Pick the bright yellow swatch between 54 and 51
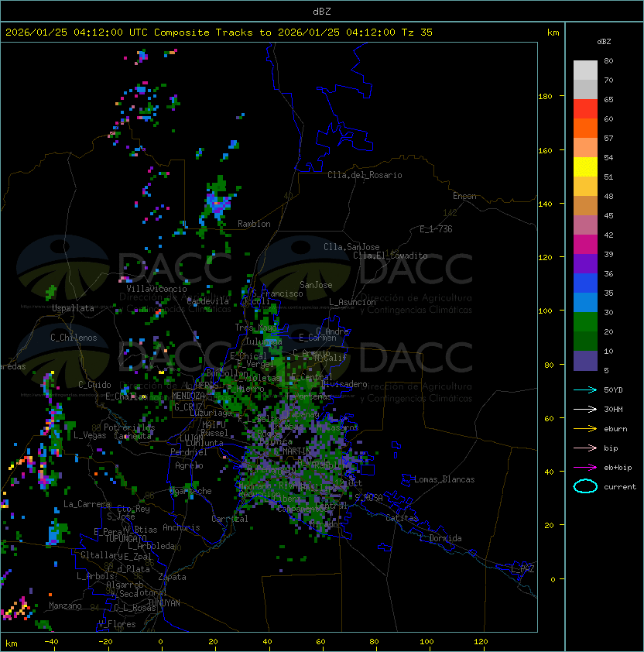This screenshot has width=644, height=652. pos(585,167)
